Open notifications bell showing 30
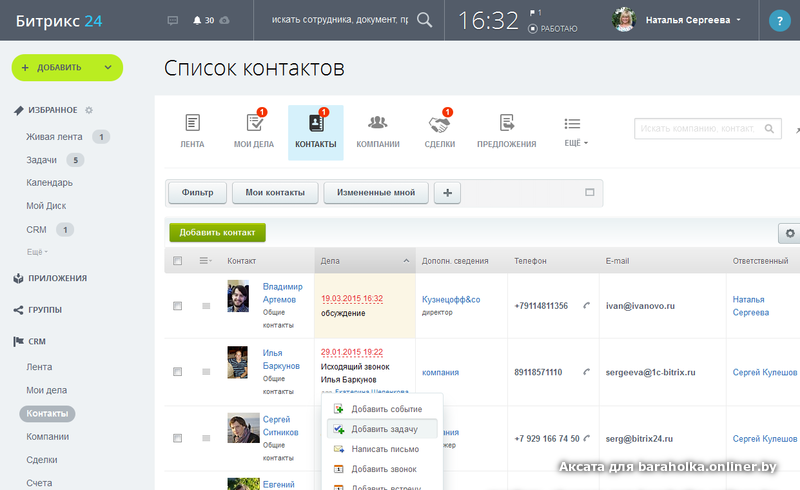 (203, 20)
